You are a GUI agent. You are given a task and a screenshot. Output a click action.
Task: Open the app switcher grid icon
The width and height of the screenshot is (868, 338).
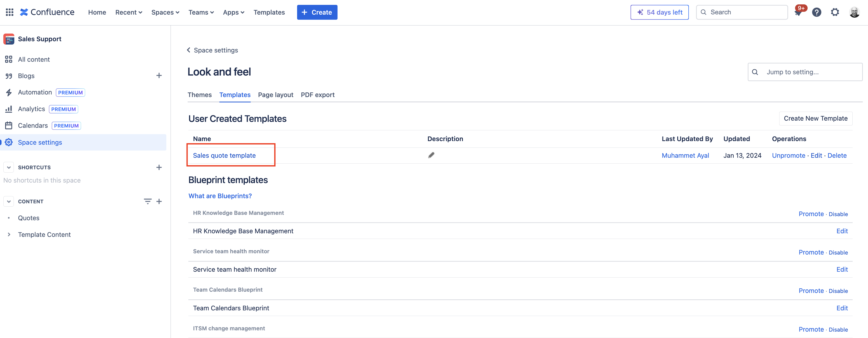10,12
